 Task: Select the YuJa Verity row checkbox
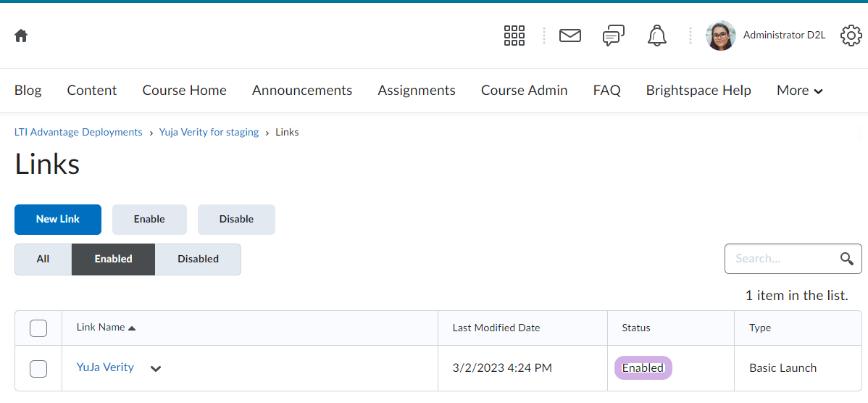38,368
